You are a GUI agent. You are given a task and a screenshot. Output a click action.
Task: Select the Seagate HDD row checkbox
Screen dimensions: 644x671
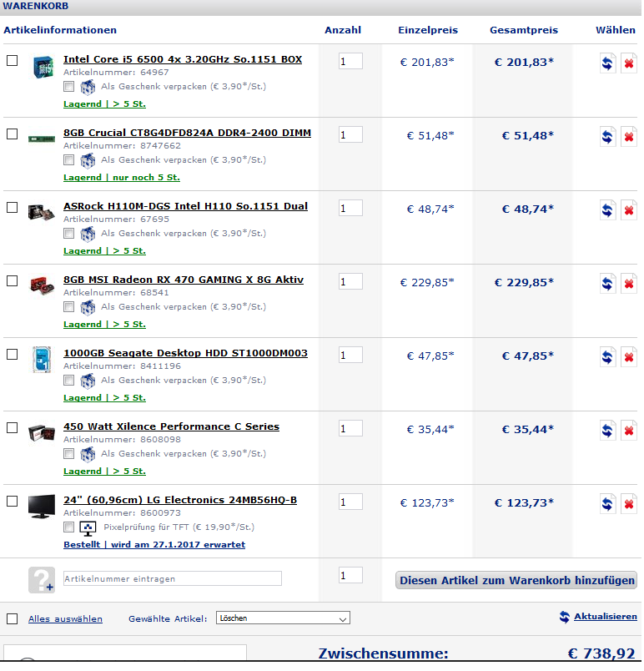pyautogui.click(x=12, y=355)
